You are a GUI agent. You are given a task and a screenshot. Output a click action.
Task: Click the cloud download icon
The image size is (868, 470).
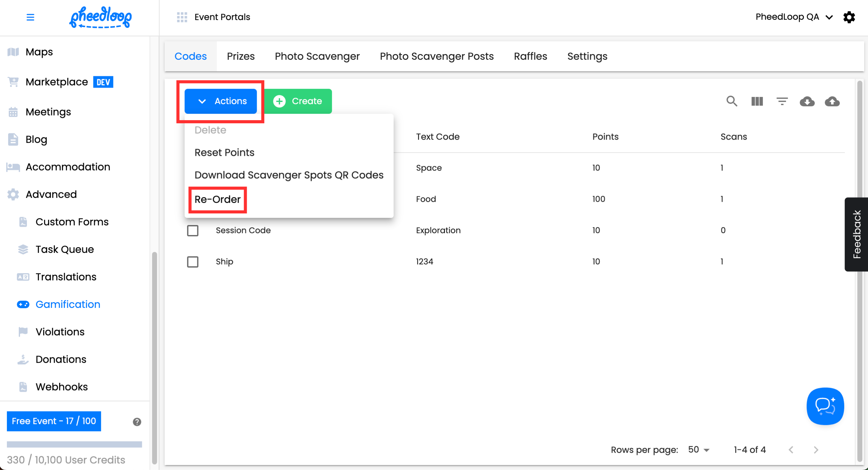click(x=807, y=101)
